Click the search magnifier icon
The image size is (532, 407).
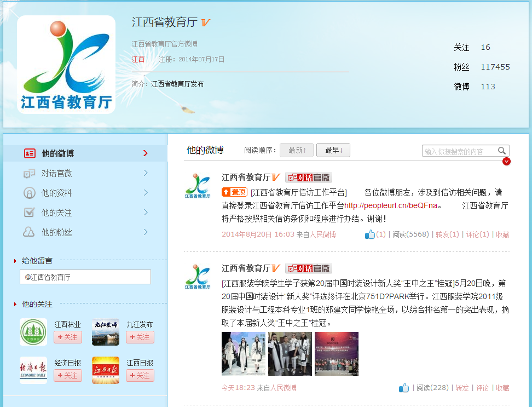[x=502, y=151]
